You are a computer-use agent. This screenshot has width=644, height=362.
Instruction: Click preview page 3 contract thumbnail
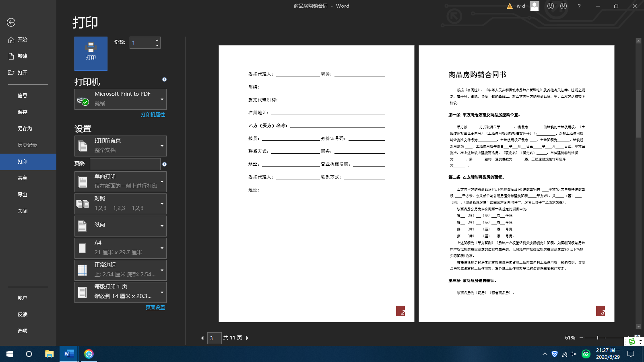tap(516, 183)
